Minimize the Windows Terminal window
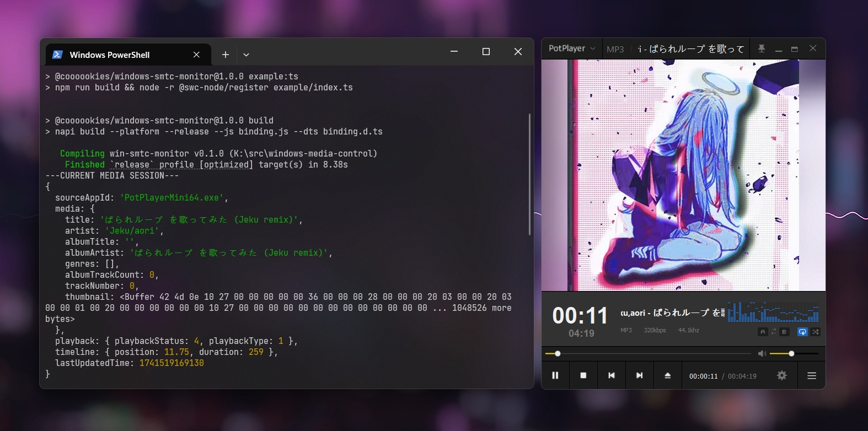 point(454,51)
